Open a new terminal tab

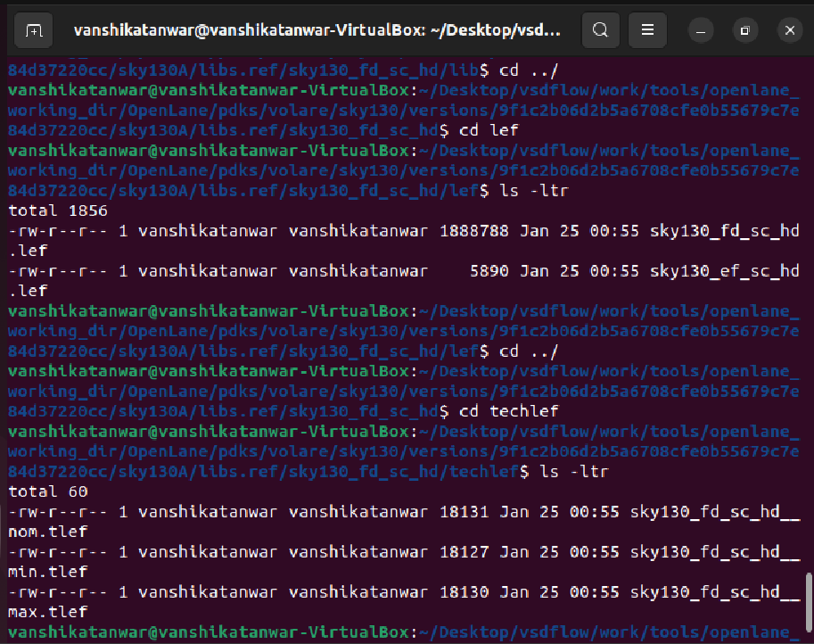(x=32, y=29)
